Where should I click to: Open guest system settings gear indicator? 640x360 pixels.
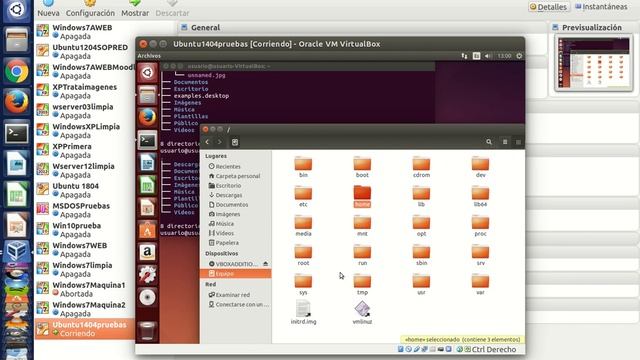(519, 56)
